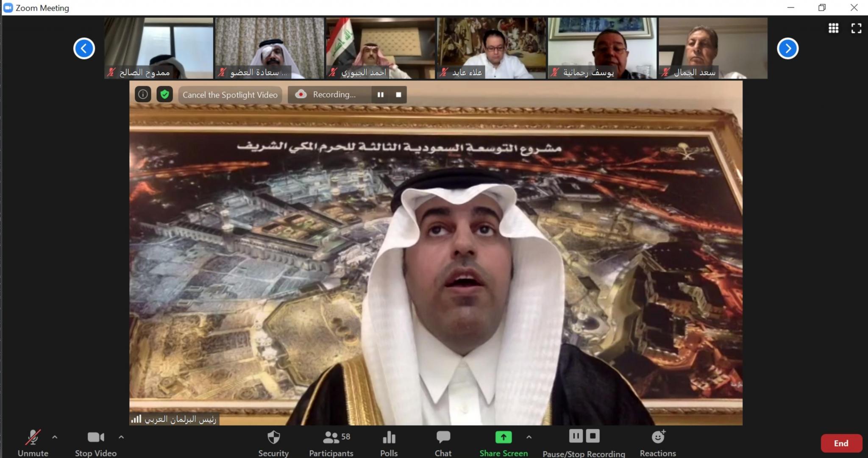This screenshot has height=458, width=868.
Task: Select احمد الجبوري video thumbnail
Action: point(381,48)
